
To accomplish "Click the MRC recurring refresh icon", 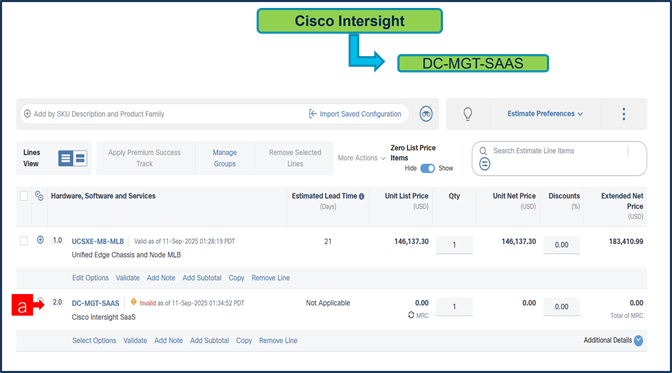I will coord(411,315).
